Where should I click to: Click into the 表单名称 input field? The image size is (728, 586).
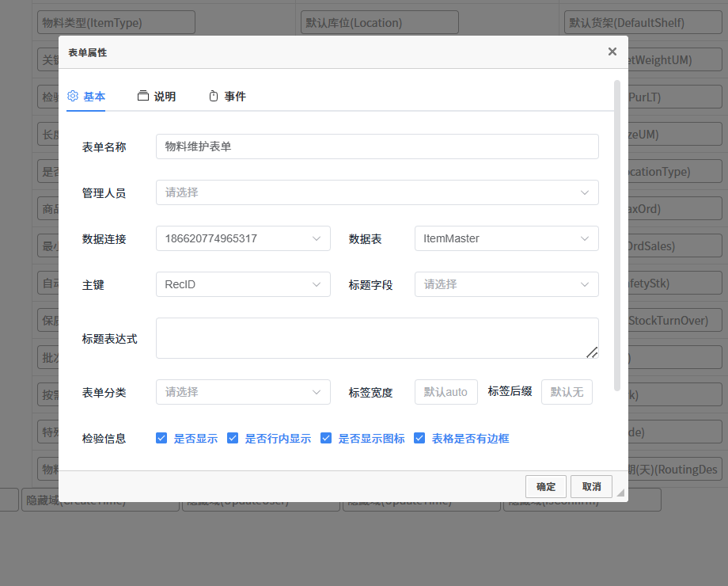click(x=377, y=146)
